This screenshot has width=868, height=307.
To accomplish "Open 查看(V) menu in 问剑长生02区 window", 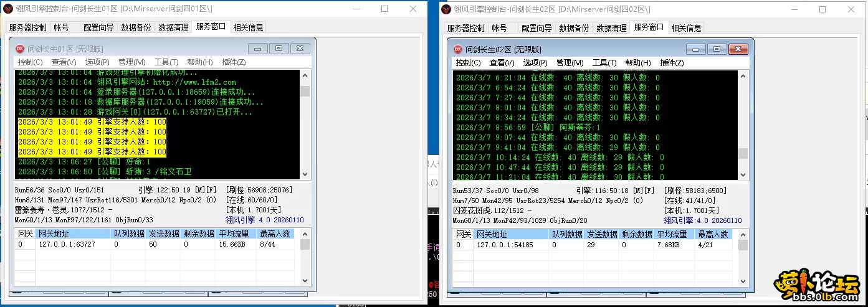I will point(502,63).
